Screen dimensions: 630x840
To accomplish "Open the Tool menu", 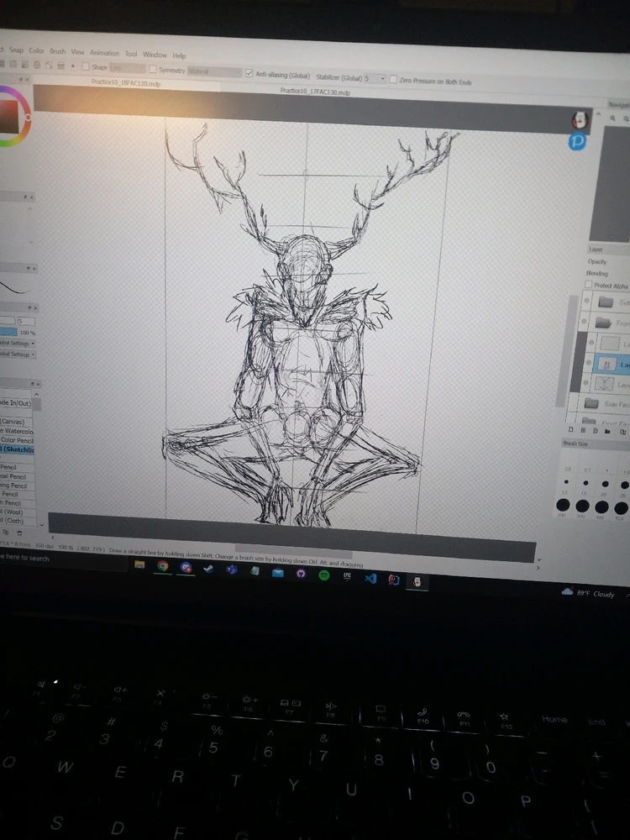I will pyautogui.click(x=131, y=54).
